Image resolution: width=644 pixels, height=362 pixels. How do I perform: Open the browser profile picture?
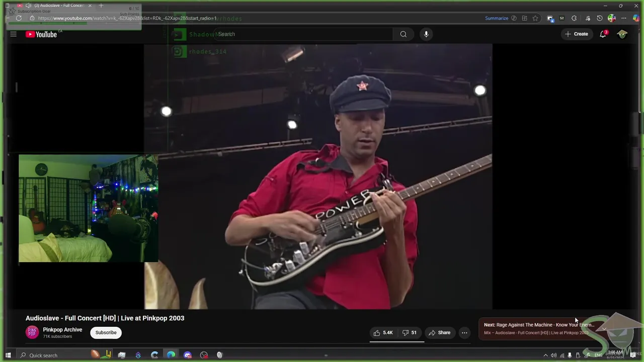(612, 18)
